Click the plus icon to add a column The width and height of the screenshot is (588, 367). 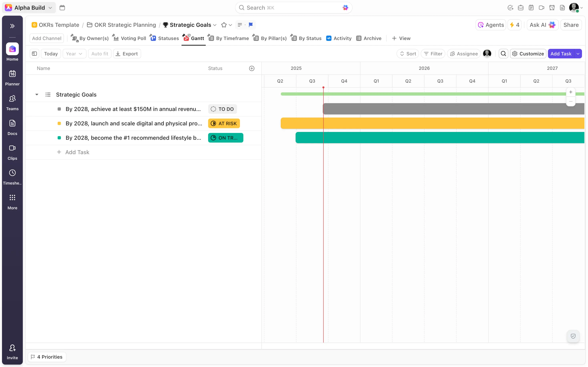tap(252, 68)
